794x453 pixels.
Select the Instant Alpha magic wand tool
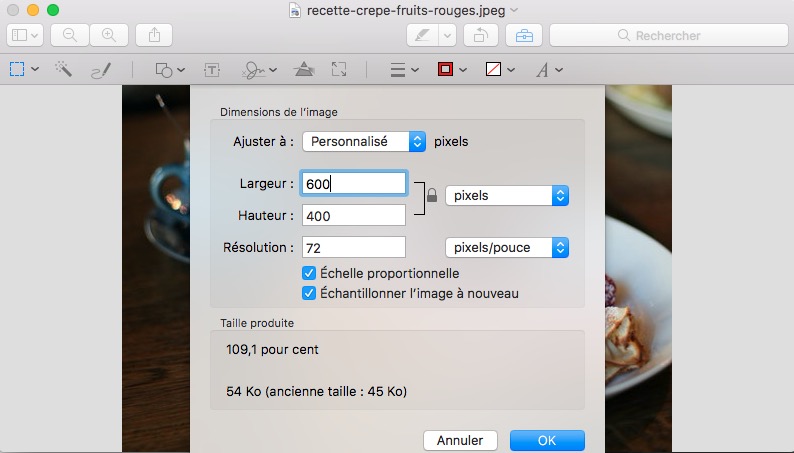(63, 69)
